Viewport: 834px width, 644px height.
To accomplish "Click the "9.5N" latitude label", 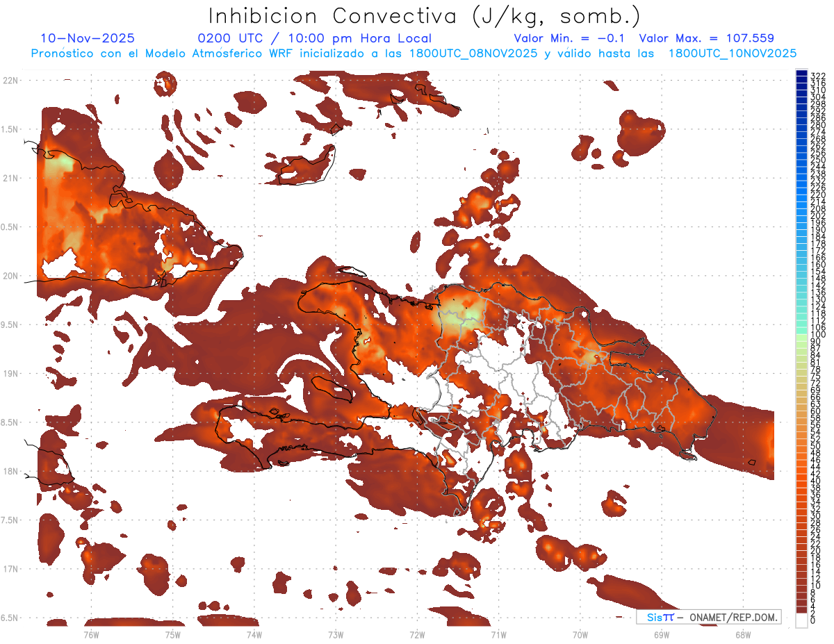I will [x=10, y=324].
